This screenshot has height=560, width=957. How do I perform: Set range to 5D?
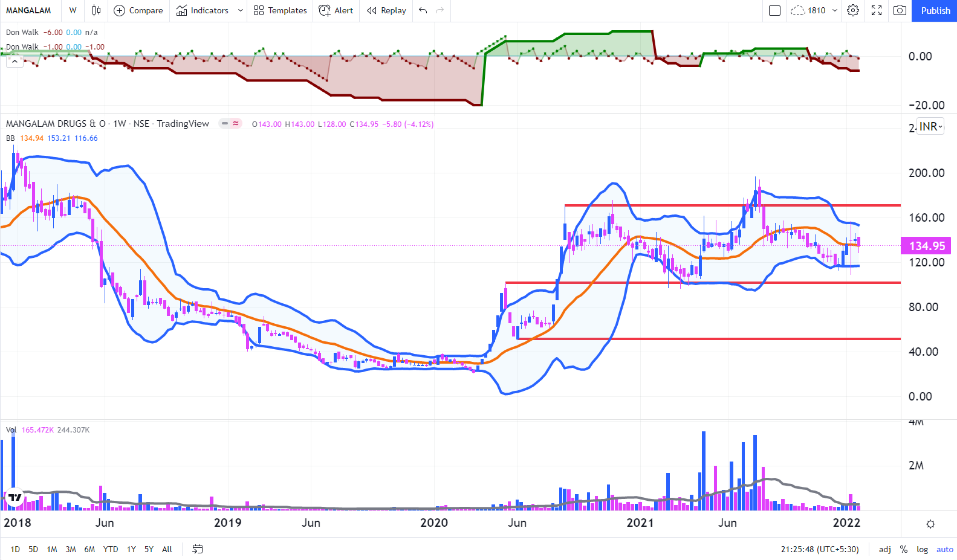coord(33,549)
